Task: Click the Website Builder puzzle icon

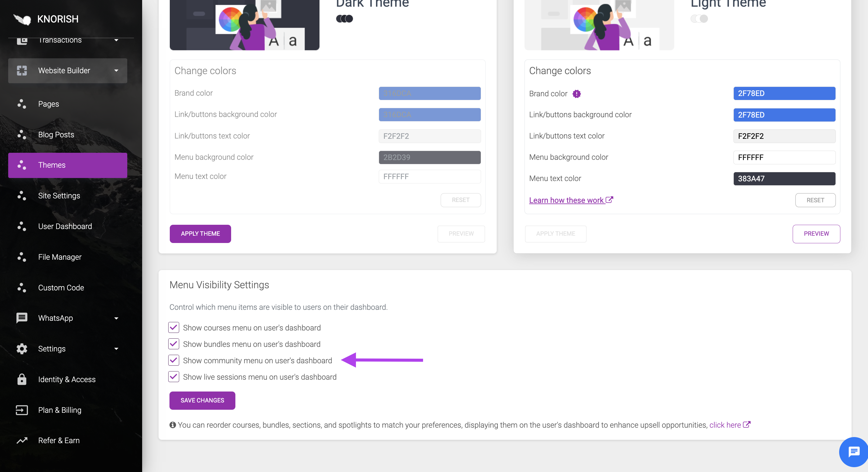Action: 22,70
